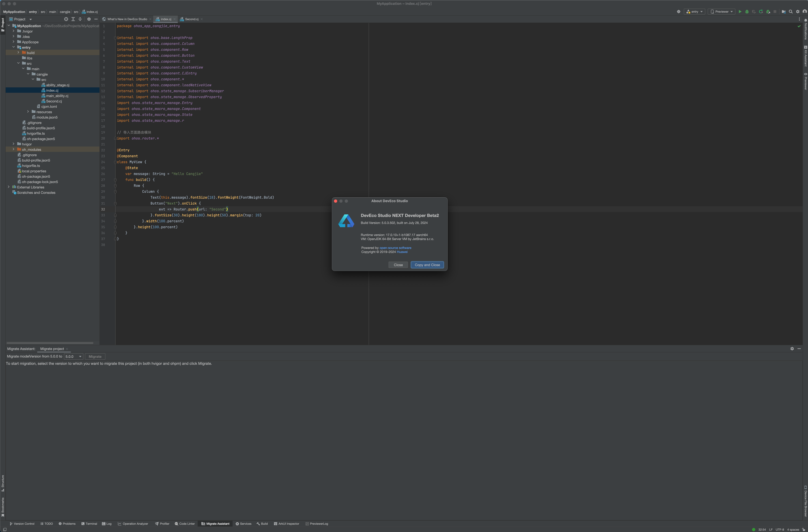Collapse the entry folder in tree
This screenshot has height=532, width=808.
tap(14, 47)
